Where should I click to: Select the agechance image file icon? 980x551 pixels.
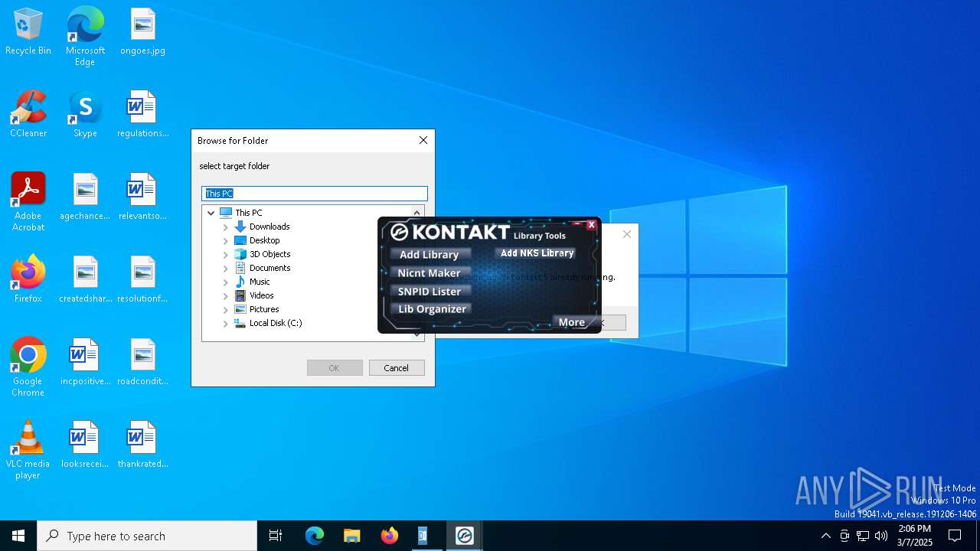(x=85, y=197)
